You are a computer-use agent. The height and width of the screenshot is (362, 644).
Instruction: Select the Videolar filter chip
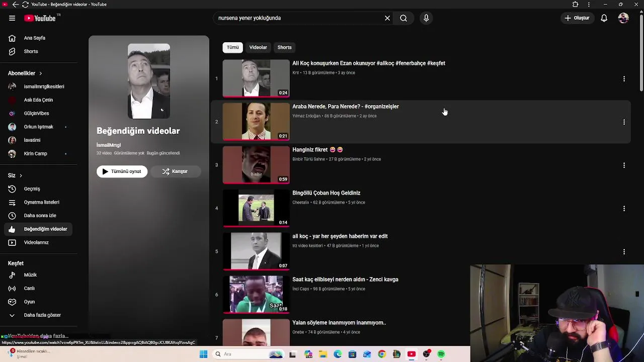(x=258, y=47)
